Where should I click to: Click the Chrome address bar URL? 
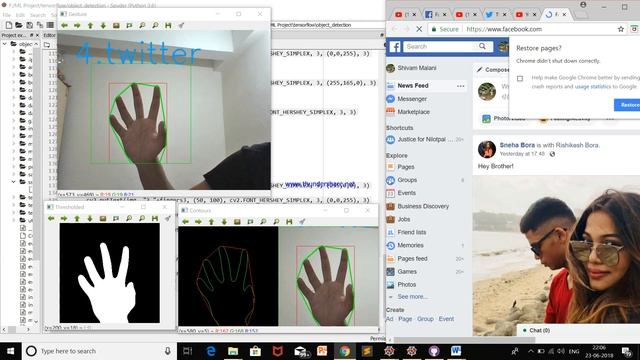pyautogui.click(x=504, y=29)
